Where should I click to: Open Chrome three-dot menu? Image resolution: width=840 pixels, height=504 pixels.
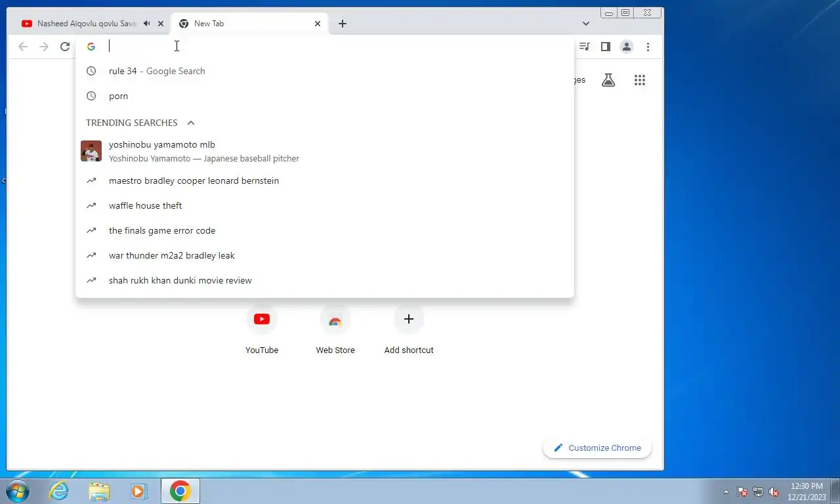[x=648, y=47]
